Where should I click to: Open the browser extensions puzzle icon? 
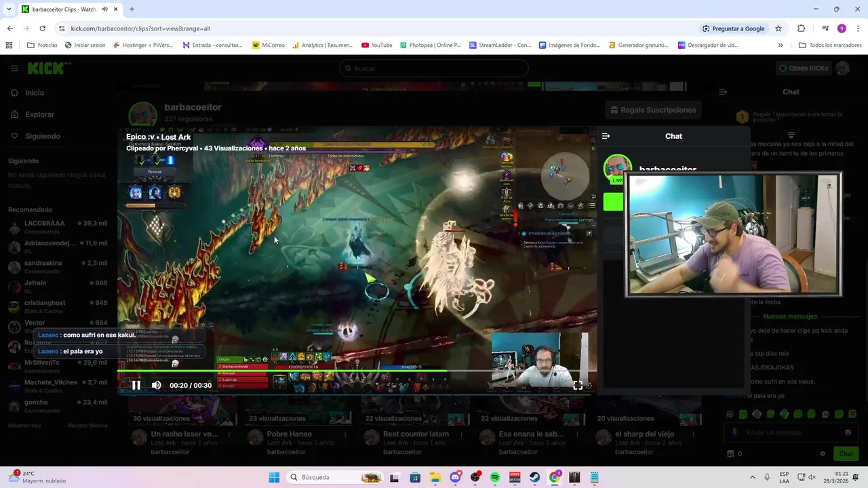(x=801, y=28)
